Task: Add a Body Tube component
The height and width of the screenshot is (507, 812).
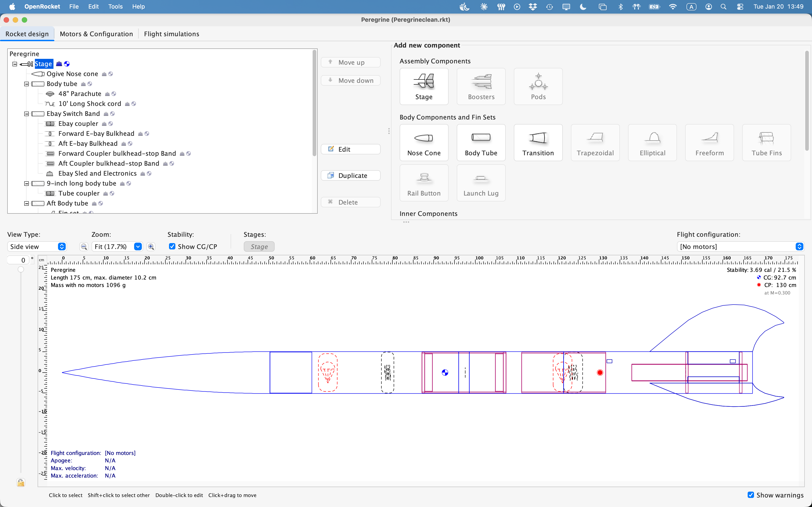Action: tap(481, 143)
